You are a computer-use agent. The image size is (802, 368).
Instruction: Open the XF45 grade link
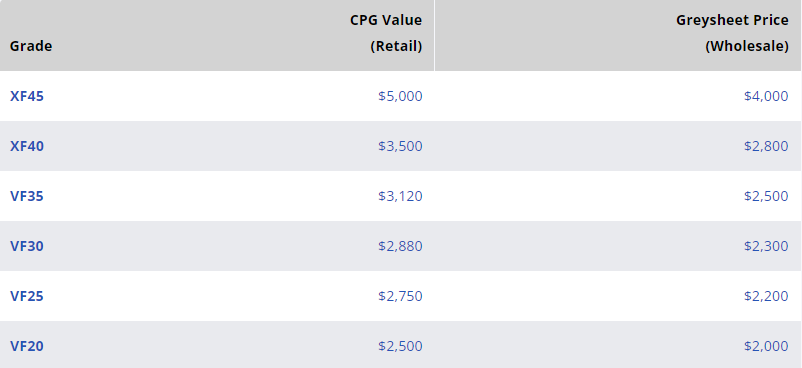coord(27,96)
